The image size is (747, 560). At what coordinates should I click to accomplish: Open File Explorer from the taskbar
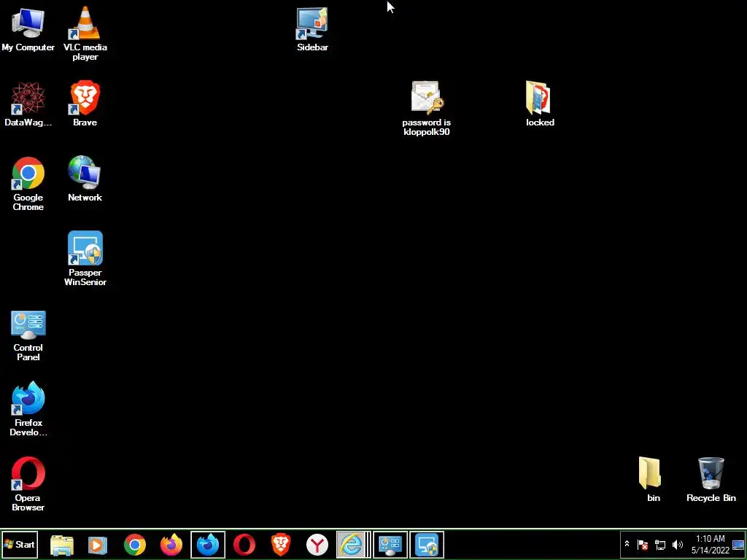click(x=62, y=545)
